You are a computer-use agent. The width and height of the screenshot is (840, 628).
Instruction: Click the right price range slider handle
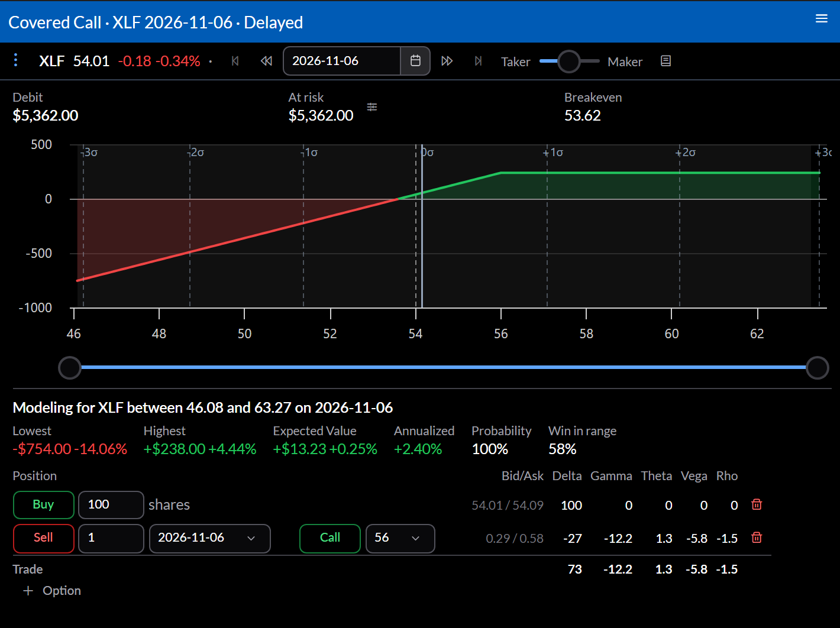click(x=818, y=368)
